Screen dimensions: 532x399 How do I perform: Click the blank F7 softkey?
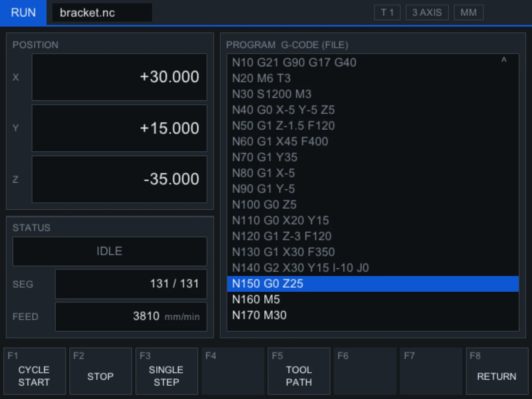coord(431,371)
